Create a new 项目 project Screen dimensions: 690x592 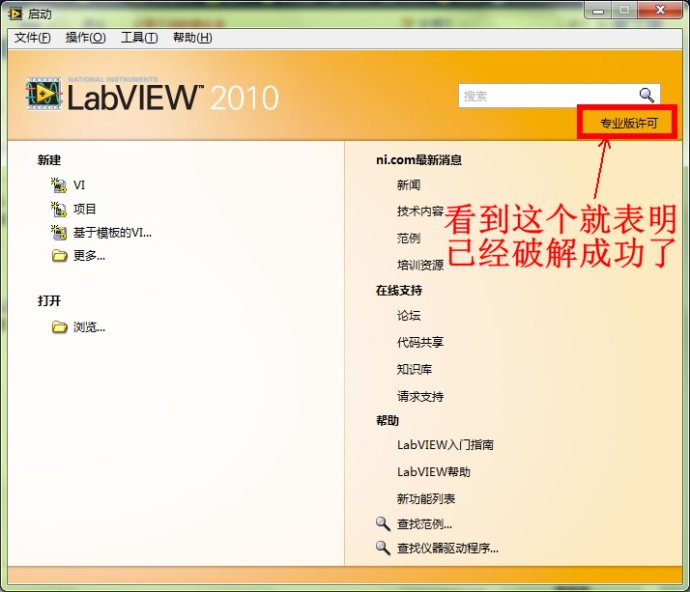click(84, 209)
